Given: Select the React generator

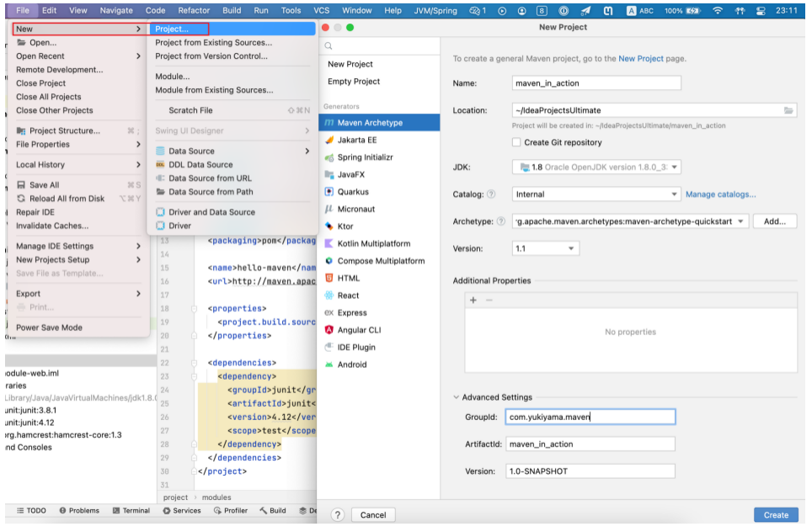Looking at the screenshot, I should pos(379,295).
